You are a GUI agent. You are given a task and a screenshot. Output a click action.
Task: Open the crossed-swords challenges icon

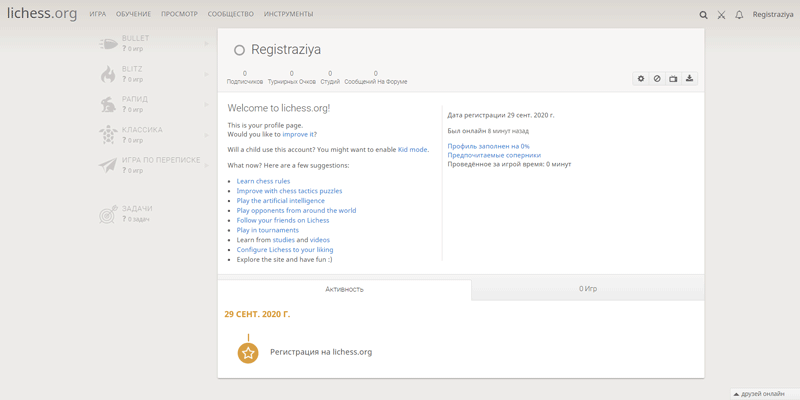tap(721, 15)
